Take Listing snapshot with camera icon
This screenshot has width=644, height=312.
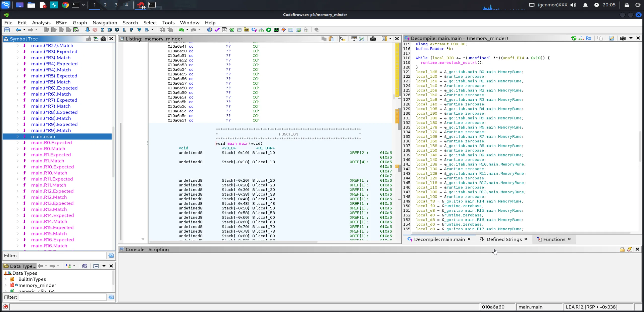pyautogui.click(x=373, y=39)
